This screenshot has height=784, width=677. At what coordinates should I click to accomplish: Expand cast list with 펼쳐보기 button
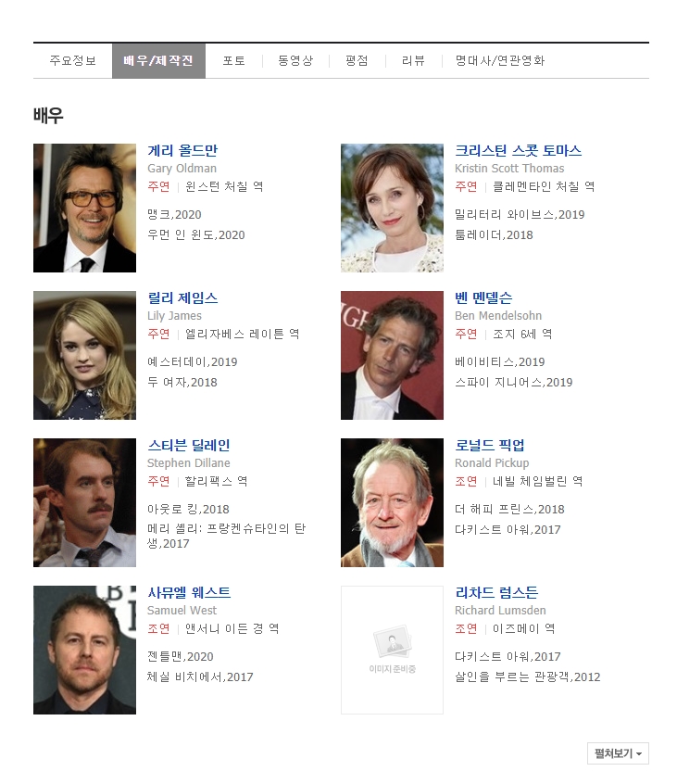[x=618, y=753]
